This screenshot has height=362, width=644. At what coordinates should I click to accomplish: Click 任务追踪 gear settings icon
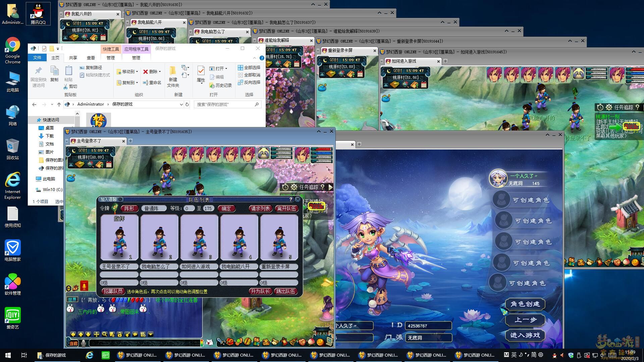[294, 187]
